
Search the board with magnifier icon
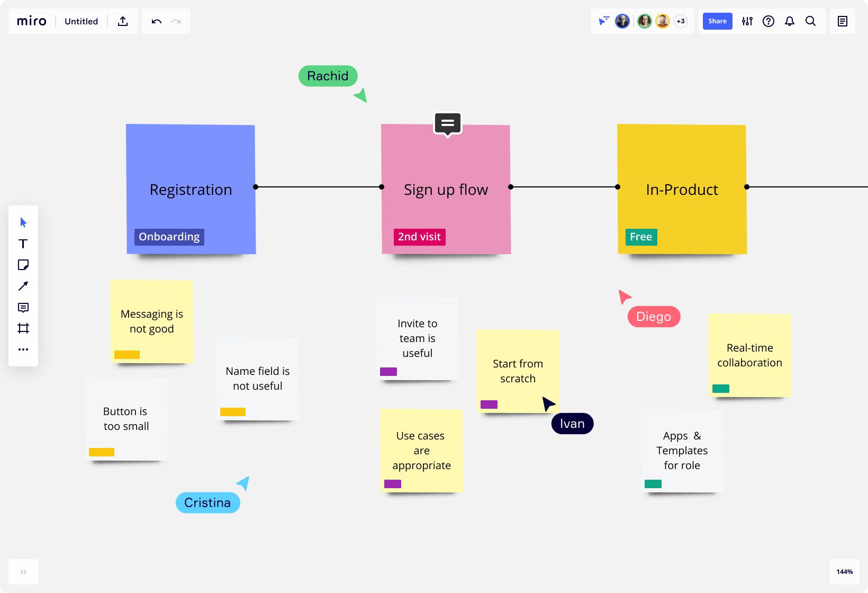[810, 21]
